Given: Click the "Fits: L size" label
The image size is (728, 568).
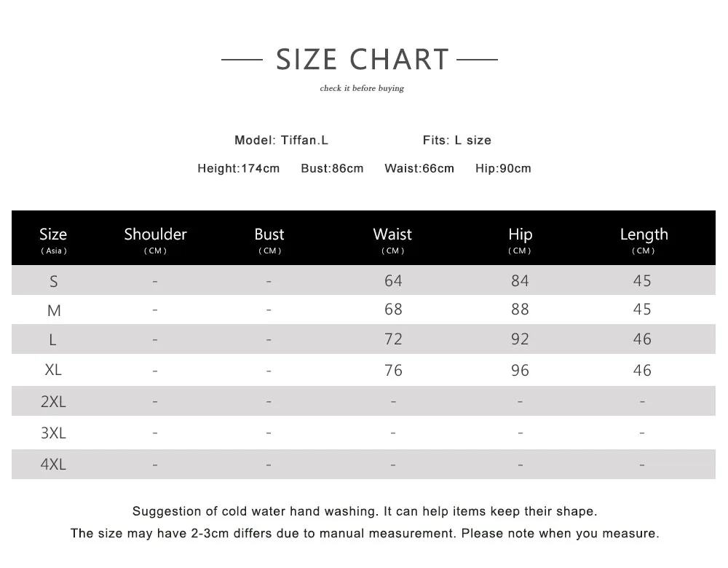Looking at the screenshot, I should [x=456, y=140].
